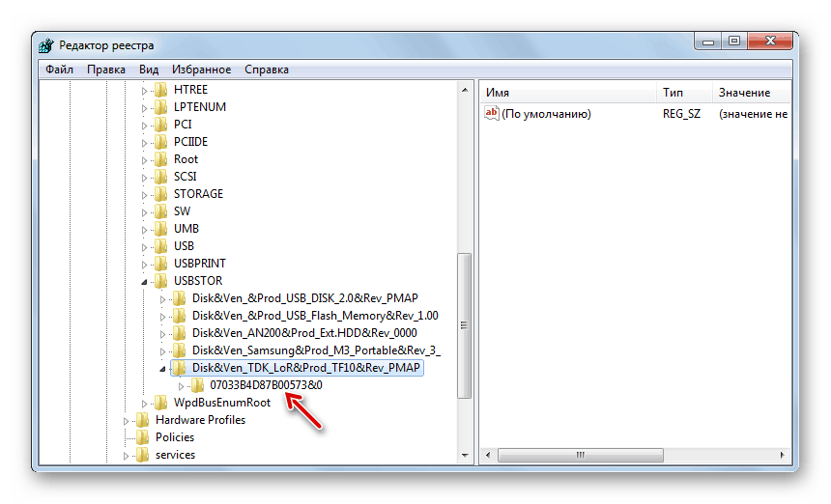Click the Policies folder icon
The width and height of the screenshot is (831, 504).
click(143, 437)
